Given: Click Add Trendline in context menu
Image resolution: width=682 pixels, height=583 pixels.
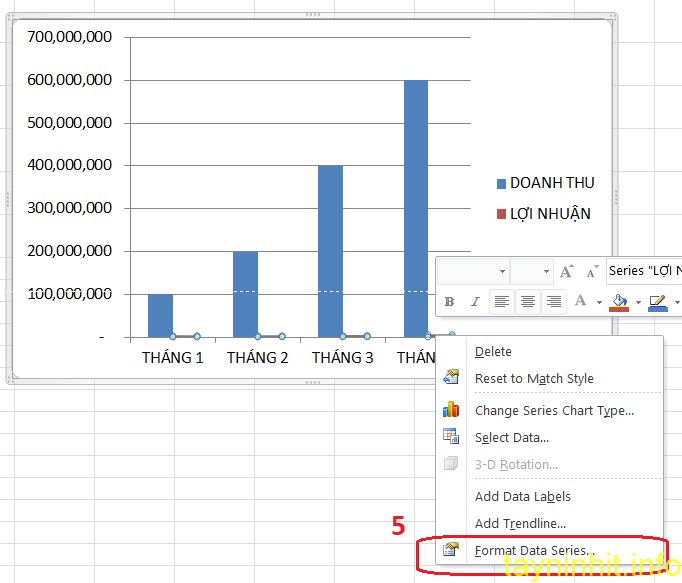Looking at the screenshot, I should pyautogui.click(x=520, y=523).
